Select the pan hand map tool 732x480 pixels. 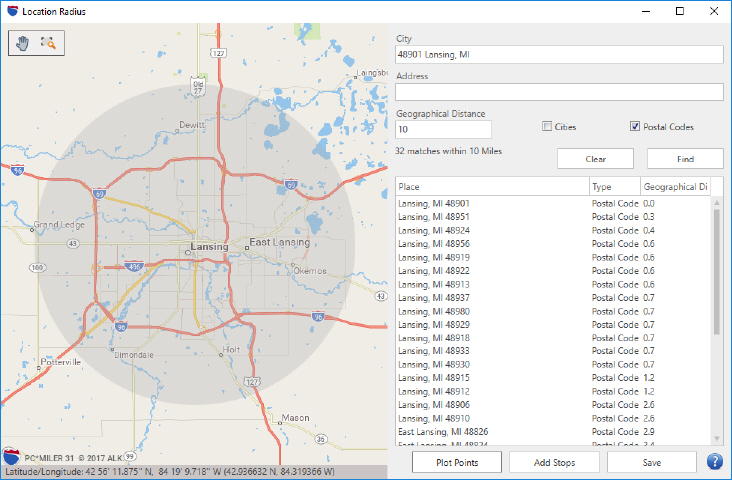pos(23,42)
